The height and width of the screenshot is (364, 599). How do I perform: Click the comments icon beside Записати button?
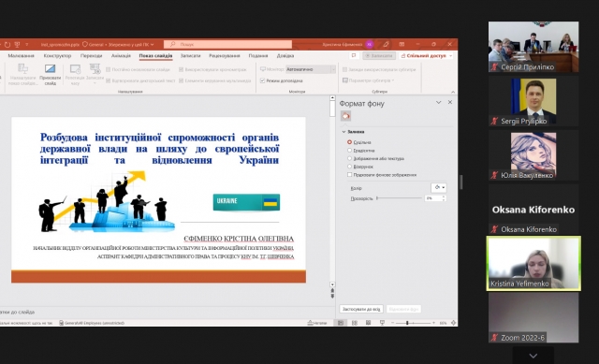point(354,56)
